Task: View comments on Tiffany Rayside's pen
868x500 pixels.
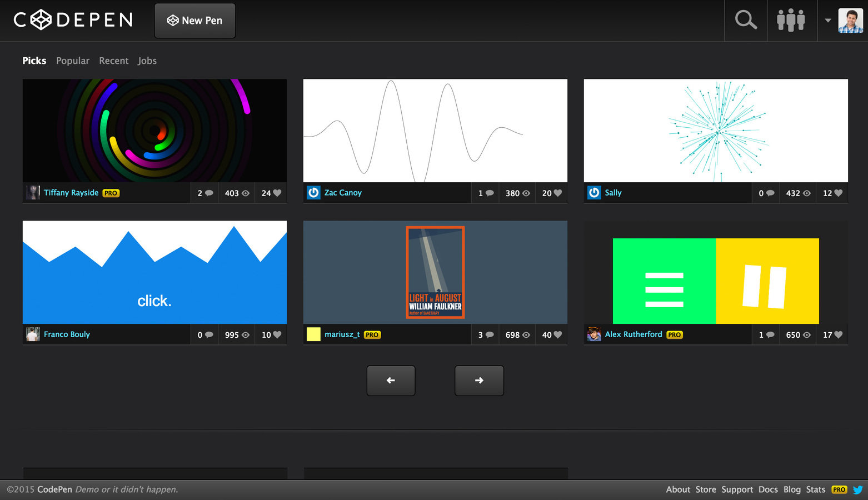Action: (205, 193)
